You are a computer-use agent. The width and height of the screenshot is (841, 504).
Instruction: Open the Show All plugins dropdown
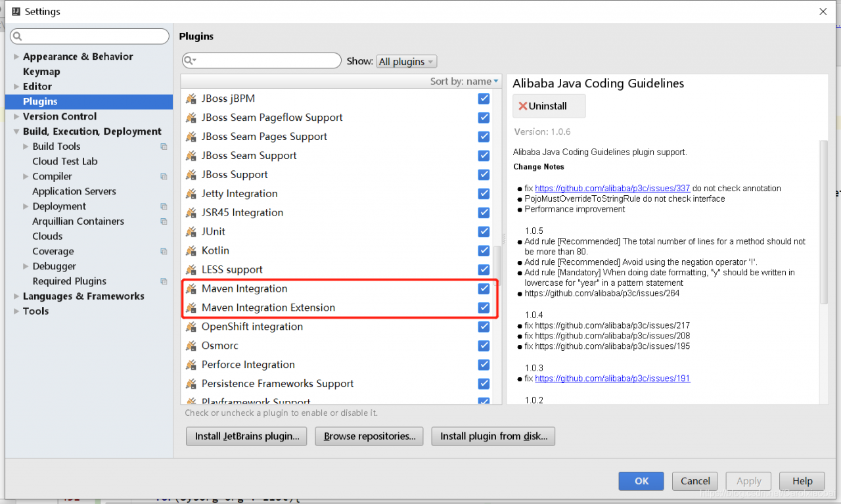(407, 62)
